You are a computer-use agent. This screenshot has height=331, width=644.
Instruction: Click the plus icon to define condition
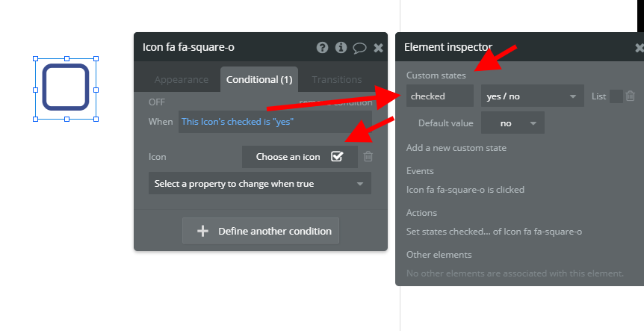(x=202, y=231)
